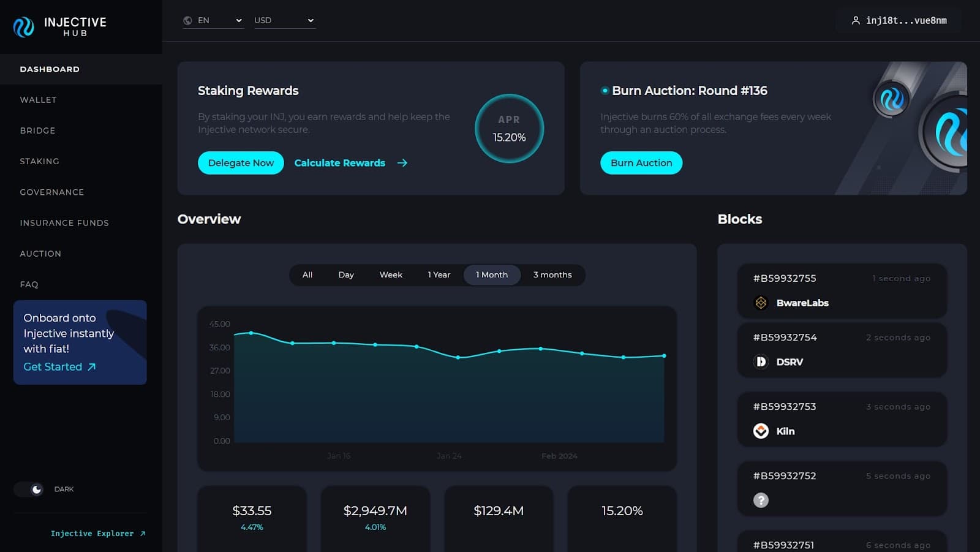
Task: Click the Kiln validator icon
Action: pyautogui.click(x=761, y=431)
